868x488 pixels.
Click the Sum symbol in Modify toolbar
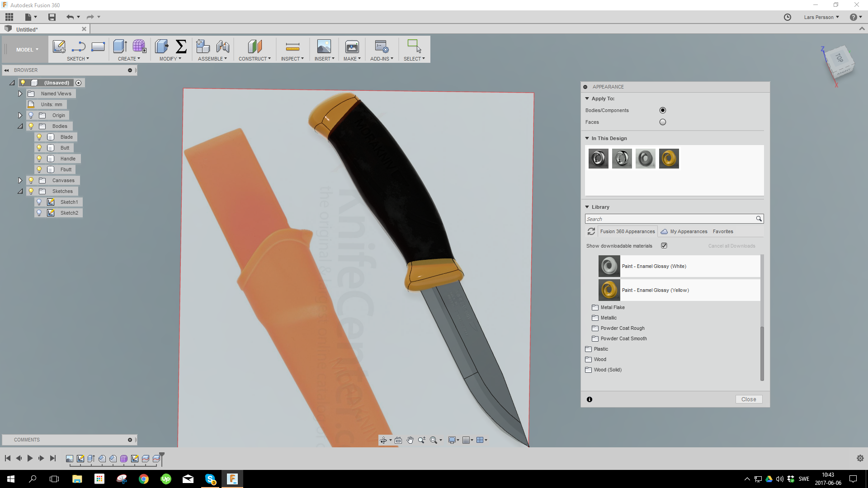(181, 46)
